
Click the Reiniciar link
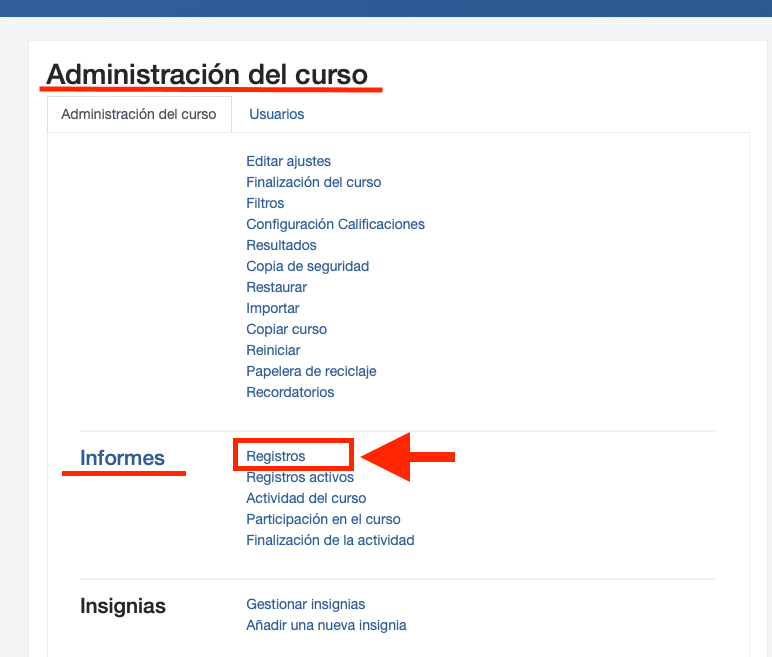[273, 351]
